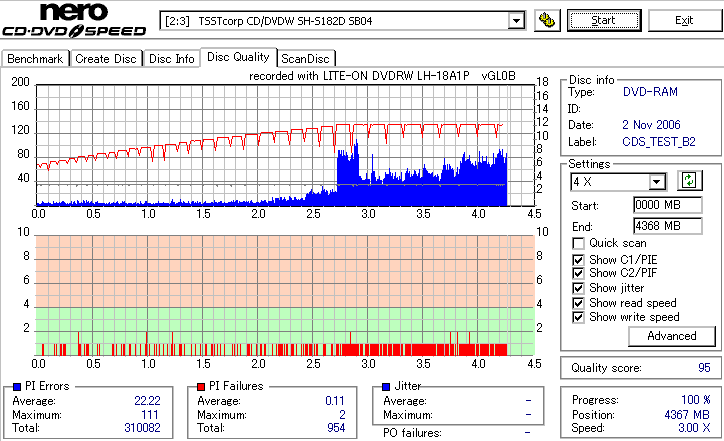Screen dimensions: 724x441
Task: Click the green refresh speed icon
Action: (x=689, y=180)
